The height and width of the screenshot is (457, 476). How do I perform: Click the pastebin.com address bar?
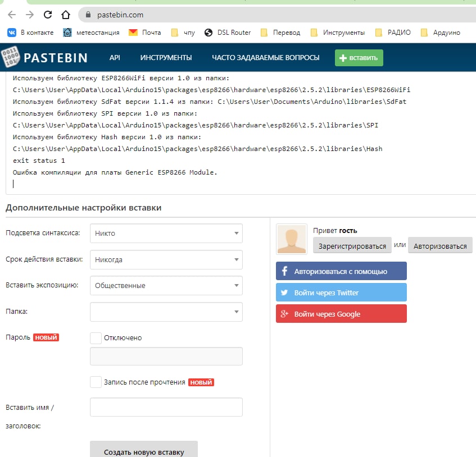(277, 15)
